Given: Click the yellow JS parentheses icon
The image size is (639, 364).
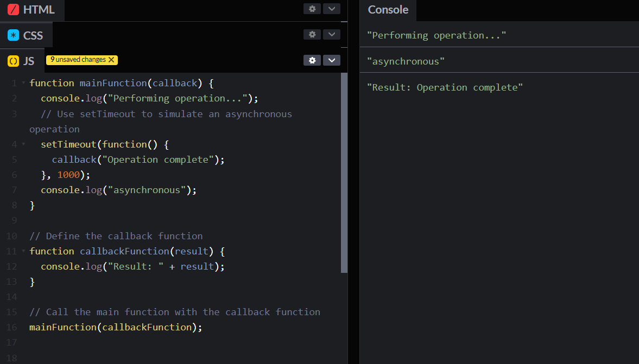Looking at the screenshot, I should click(14, 61).
